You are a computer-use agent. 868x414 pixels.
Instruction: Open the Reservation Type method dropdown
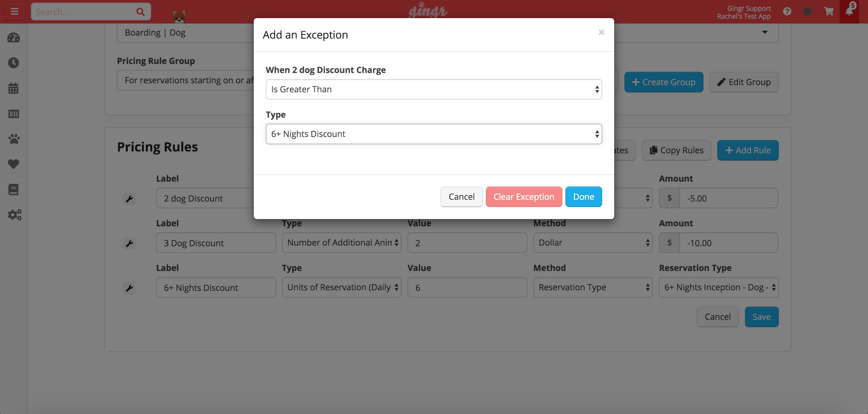pos(593,287)
